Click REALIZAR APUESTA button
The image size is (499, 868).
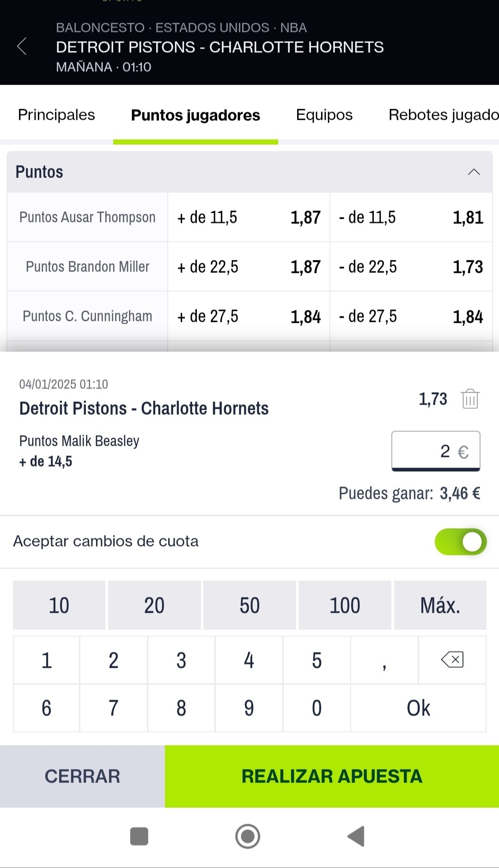point(332,776)
